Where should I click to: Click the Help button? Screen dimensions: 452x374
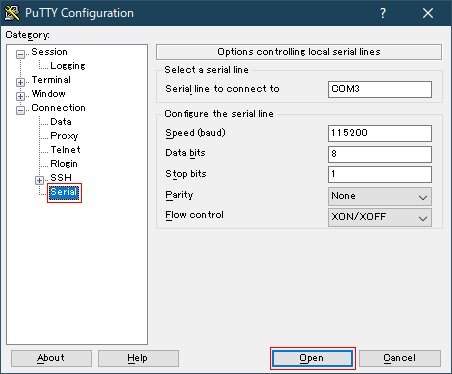pyautogui.click(x=138, y=358)
